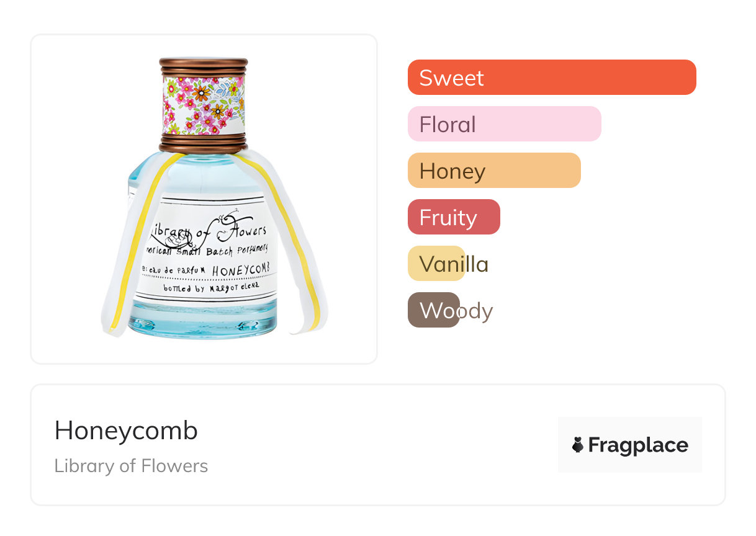
Task: Select the Woody accord bar
Action: pos(433,310)
